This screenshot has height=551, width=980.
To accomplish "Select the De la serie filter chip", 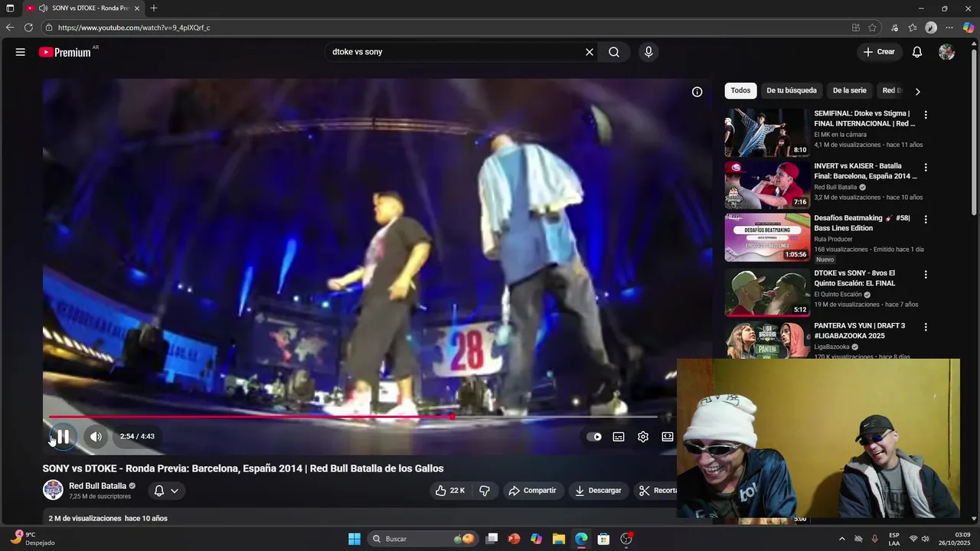I will [849, 90].
